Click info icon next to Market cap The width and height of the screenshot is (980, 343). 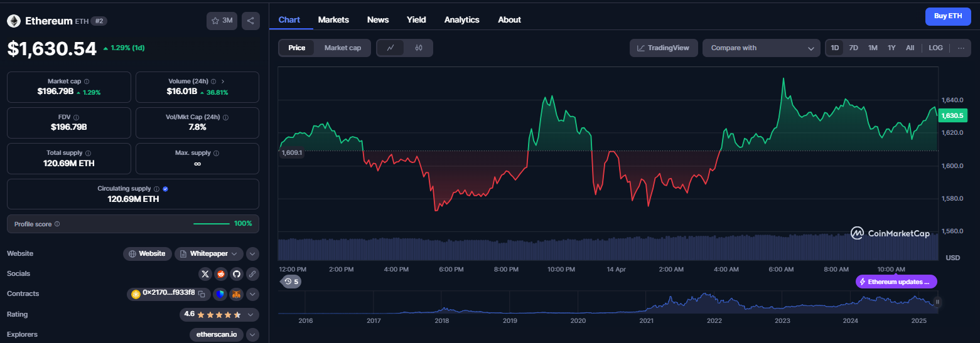click(87, 82)
